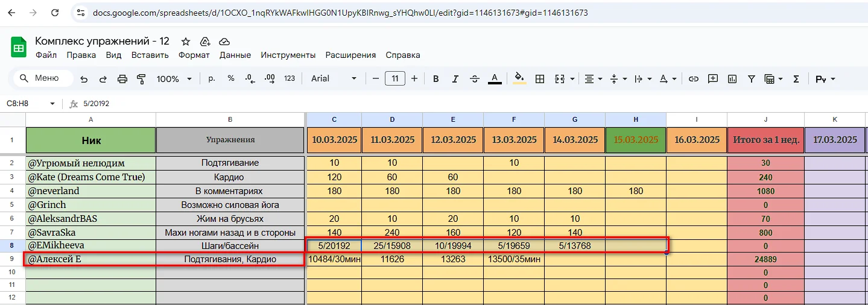Screen dimensions: 868x305
Task: Star the document with the star icon
Action: pos(186,42)
